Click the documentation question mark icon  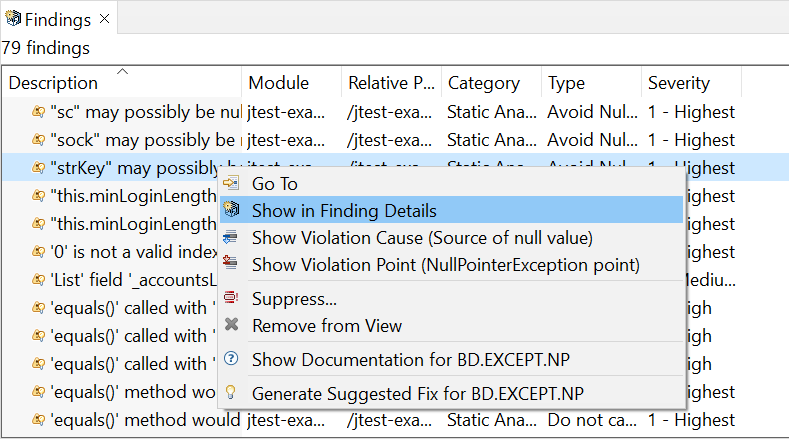click(231, 358)
